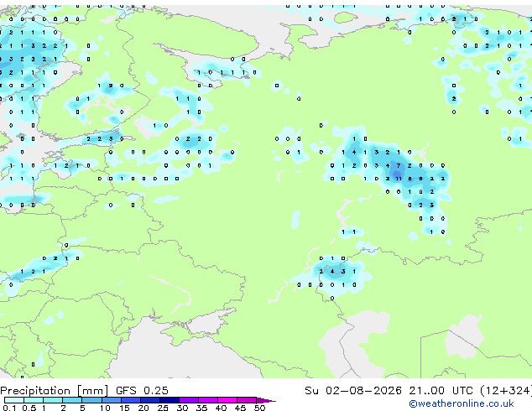Click the '21..00 UTC' time label
Screen dimensions: 532x411
[441, 390]
